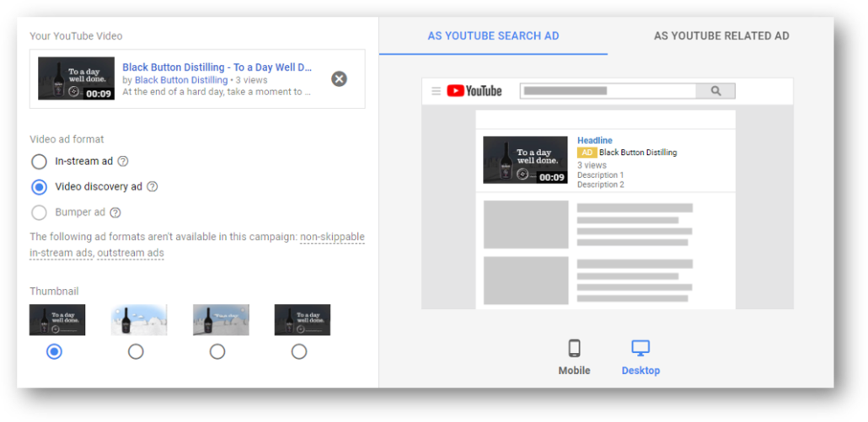Open help icon next to In-stream ad

click(123, 162)
